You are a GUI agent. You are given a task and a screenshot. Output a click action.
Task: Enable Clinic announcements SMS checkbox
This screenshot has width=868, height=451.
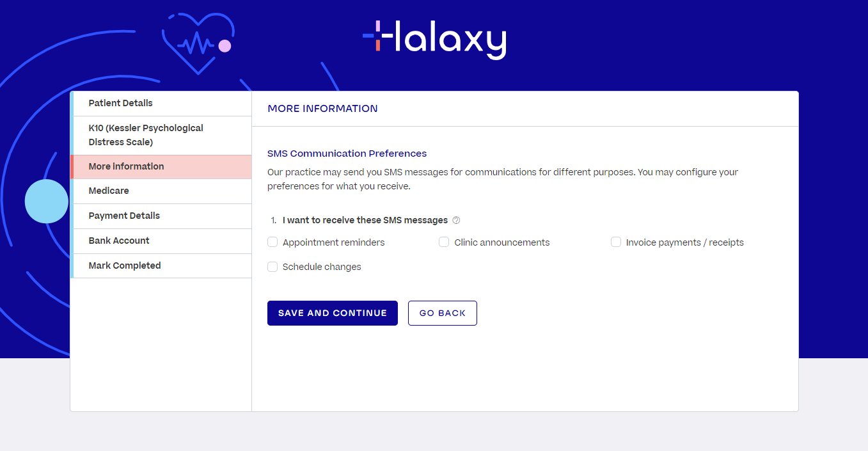(444, 242)
